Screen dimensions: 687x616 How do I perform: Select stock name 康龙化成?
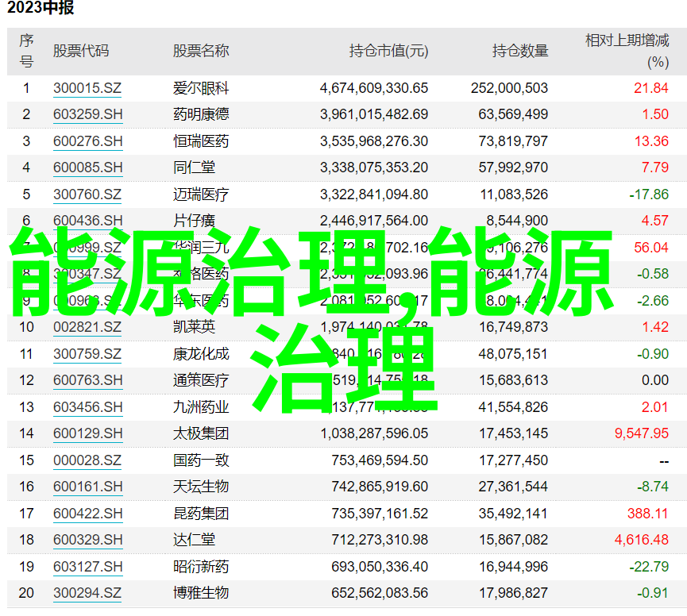(x=201, y=354)
